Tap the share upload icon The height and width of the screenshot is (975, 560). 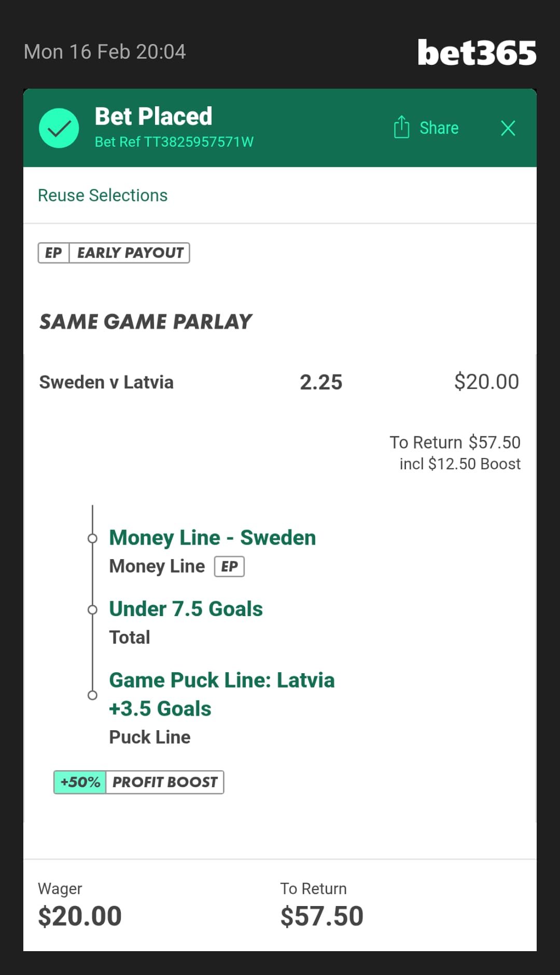tap(401, 127)
